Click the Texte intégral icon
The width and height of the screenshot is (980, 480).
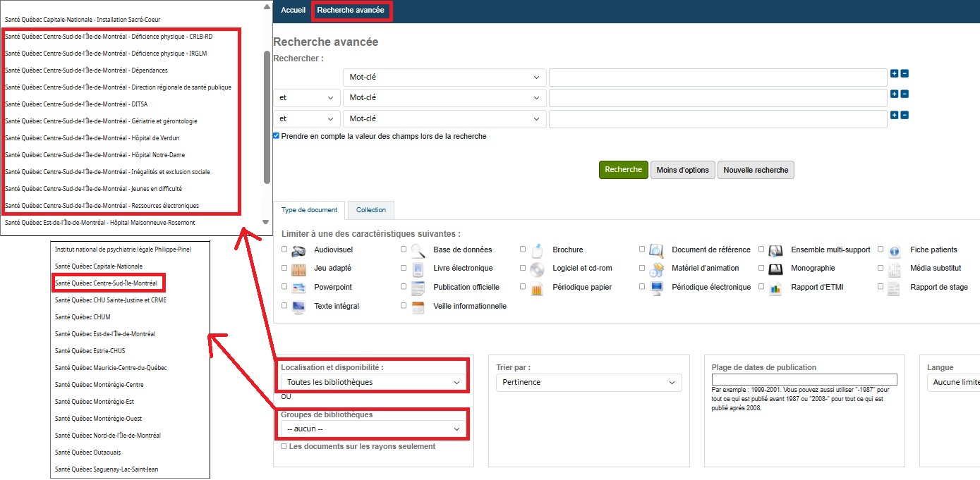(298, 307)
